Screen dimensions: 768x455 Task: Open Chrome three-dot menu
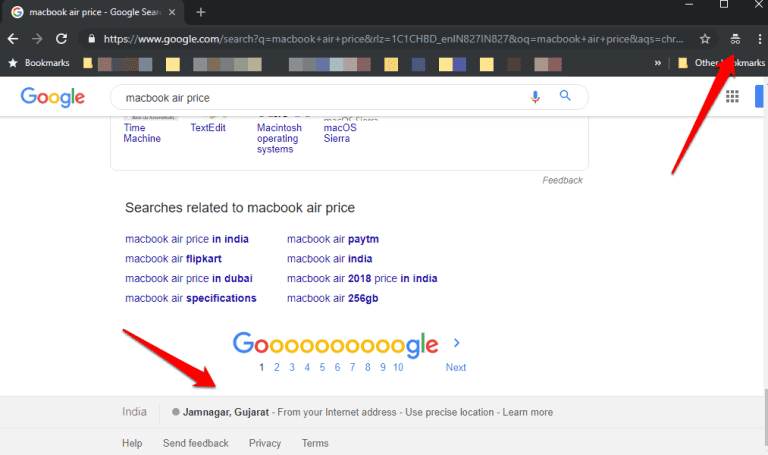[760, 39]
